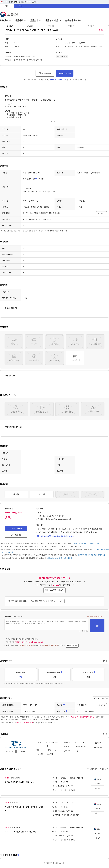Click 고용24 입사지원 under 접수 마감일
Viewport: 109px width, 868px height.
click(x=16, y=528)
